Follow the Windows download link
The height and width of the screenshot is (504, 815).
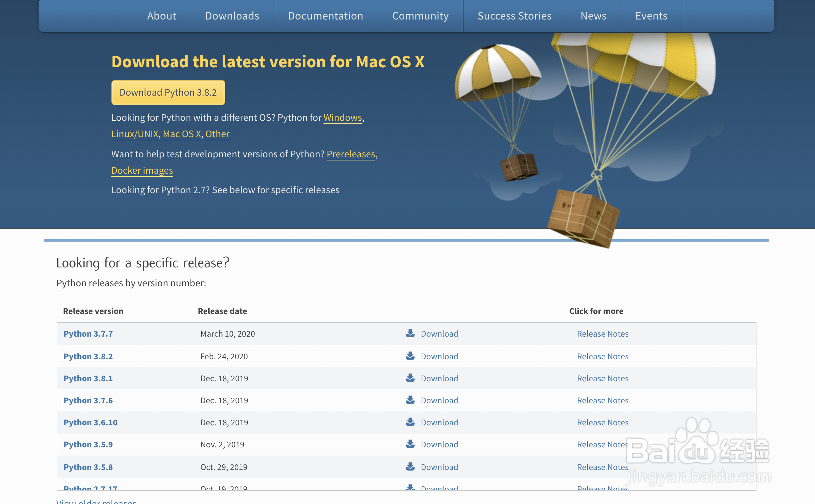[342, 117]
